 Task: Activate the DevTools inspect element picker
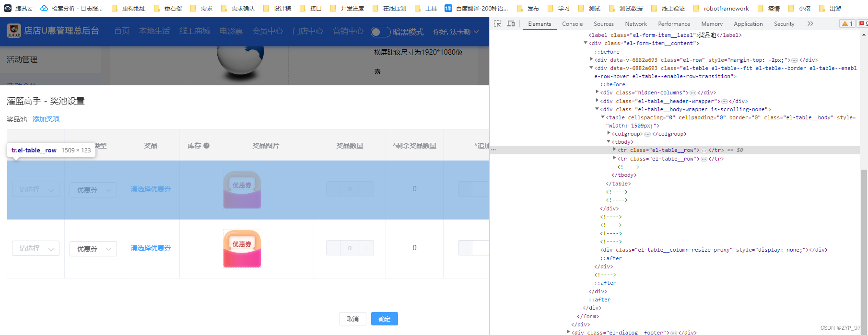coord(498,23)
